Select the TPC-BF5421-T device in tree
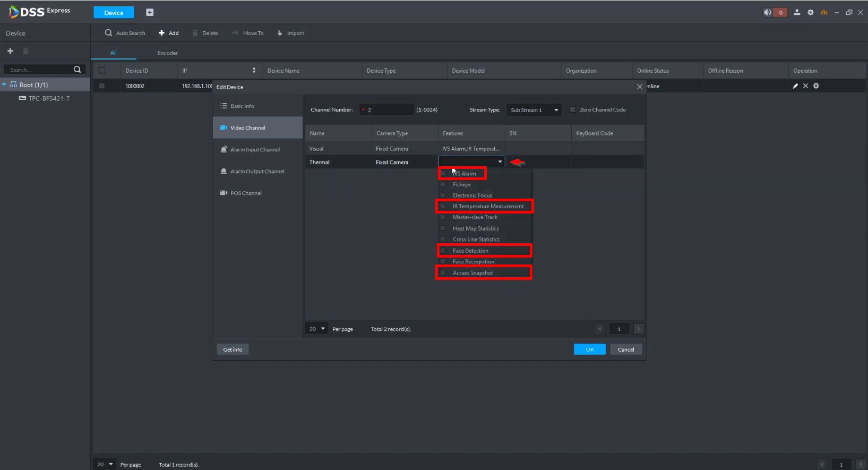868x470 pixels. point(49,99)
